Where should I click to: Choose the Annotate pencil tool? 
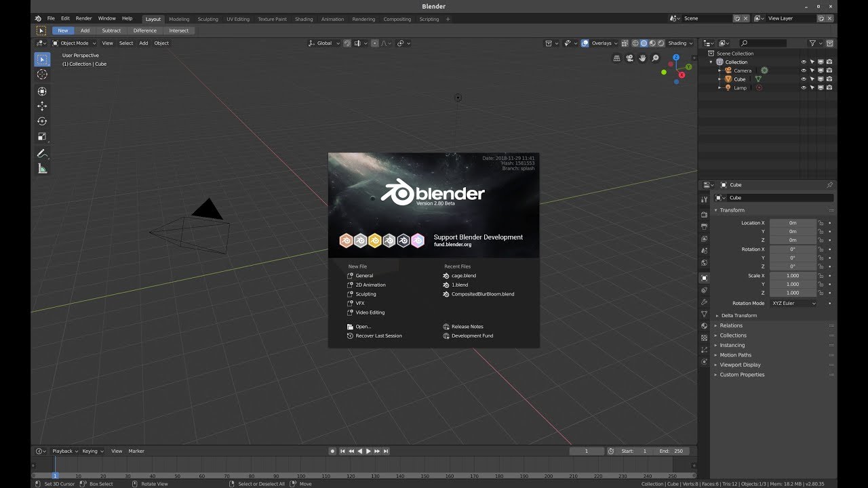point(42,153)
